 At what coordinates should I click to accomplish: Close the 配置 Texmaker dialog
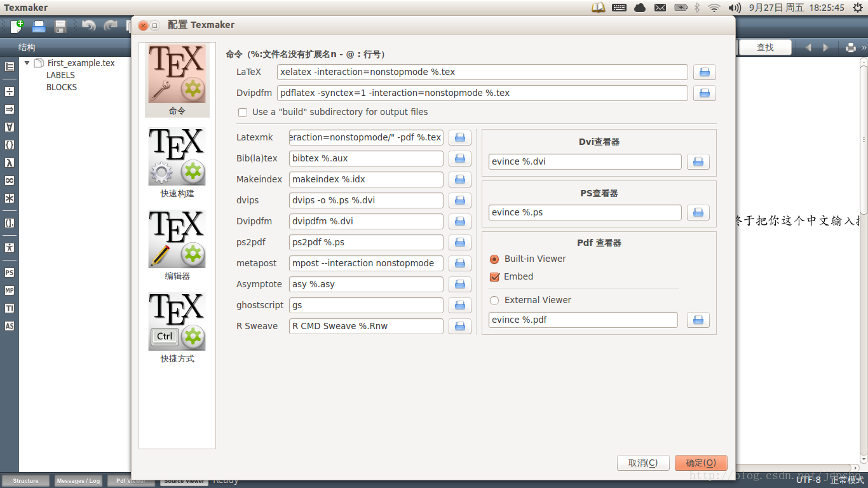[143, 25]
